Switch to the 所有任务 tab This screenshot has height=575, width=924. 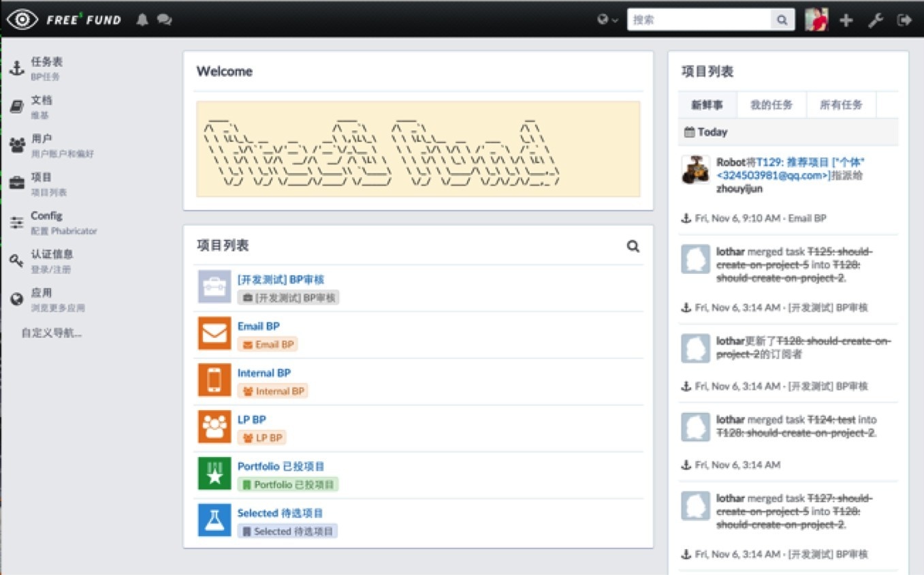pos(841,105)
